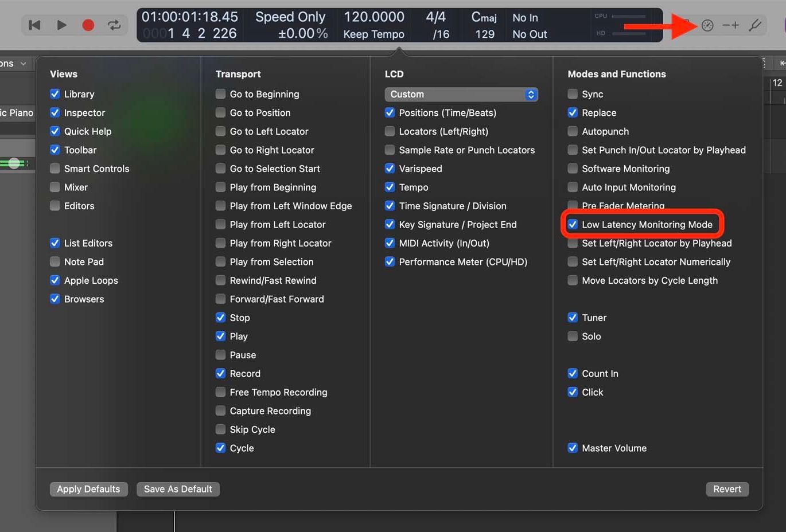Toggle the Cycle loop button in control bar
This screenshot has width=786, height=532.
click(x=114, y=25)
